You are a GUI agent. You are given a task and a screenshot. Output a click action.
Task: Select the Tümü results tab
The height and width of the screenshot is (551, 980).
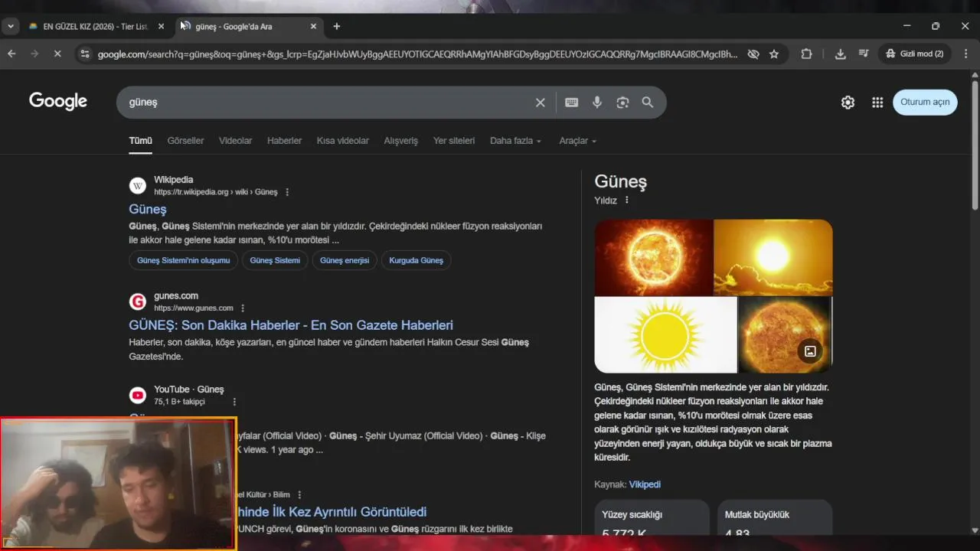(x=140, y=141)
